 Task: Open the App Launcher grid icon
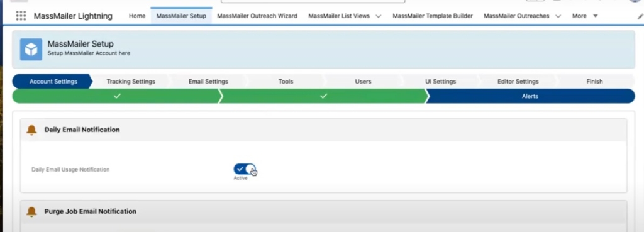[x=21, y=16]
